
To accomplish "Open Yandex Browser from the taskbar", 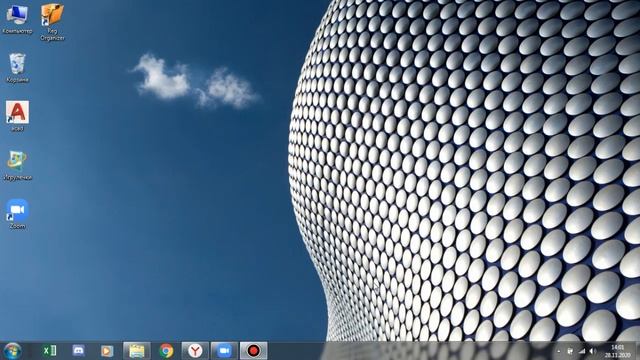I will [195, 351].
